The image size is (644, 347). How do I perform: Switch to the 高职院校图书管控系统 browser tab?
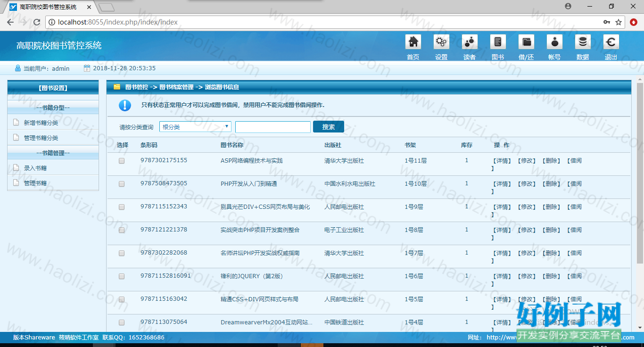pos(50,7)
